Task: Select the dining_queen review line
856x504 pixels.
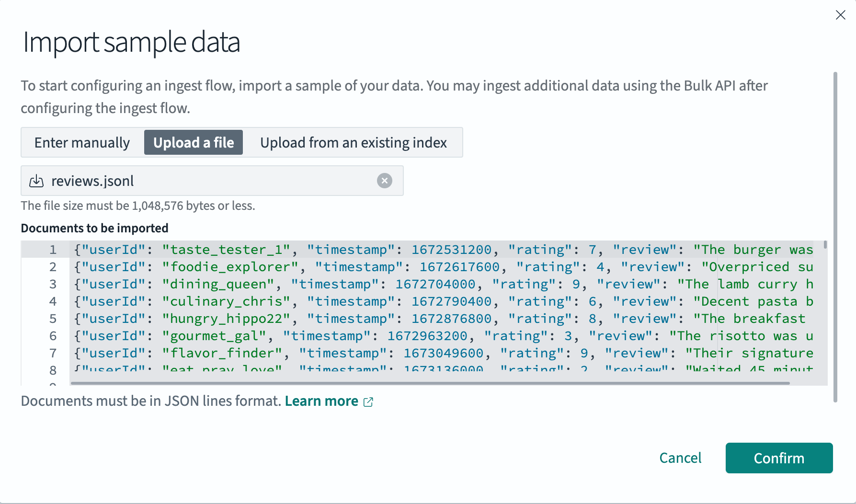Action: pos(335,284)
